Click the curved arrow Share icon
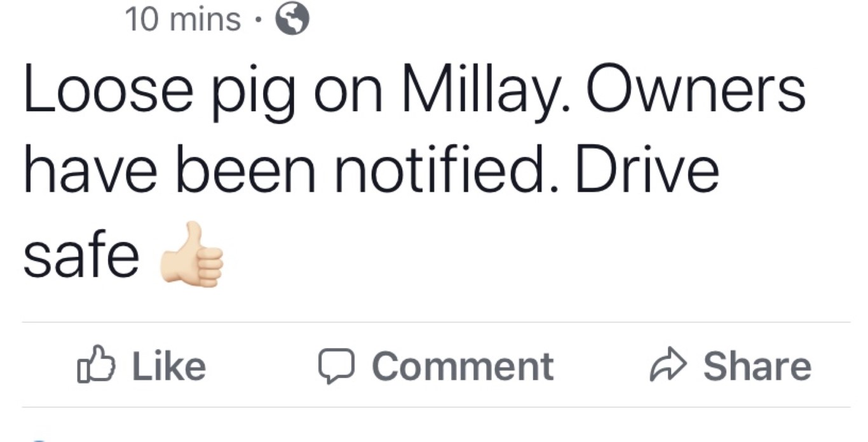Screen dimensions: 868x442 tap(666, 366)
